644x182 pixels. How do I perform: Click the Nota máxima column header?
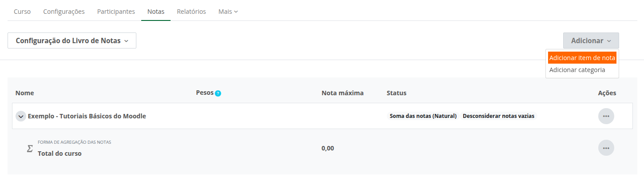point(342,93)
